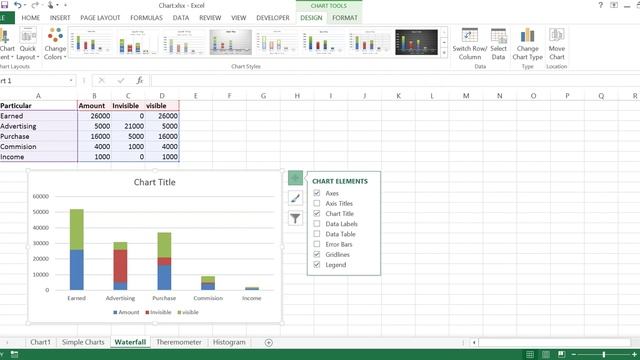Enable the Error Bars checkbox
This screenshot has height=360, width=640.
317,244
